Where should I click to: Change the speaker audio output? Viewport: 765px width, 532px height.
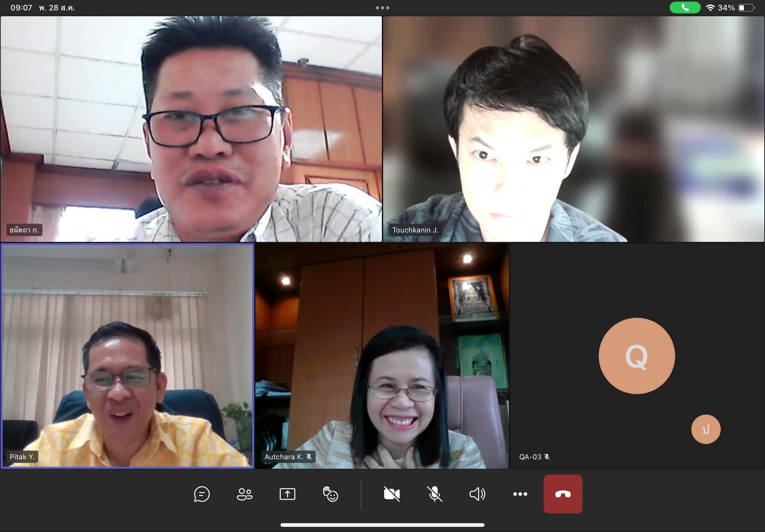(x=477, y=494)
